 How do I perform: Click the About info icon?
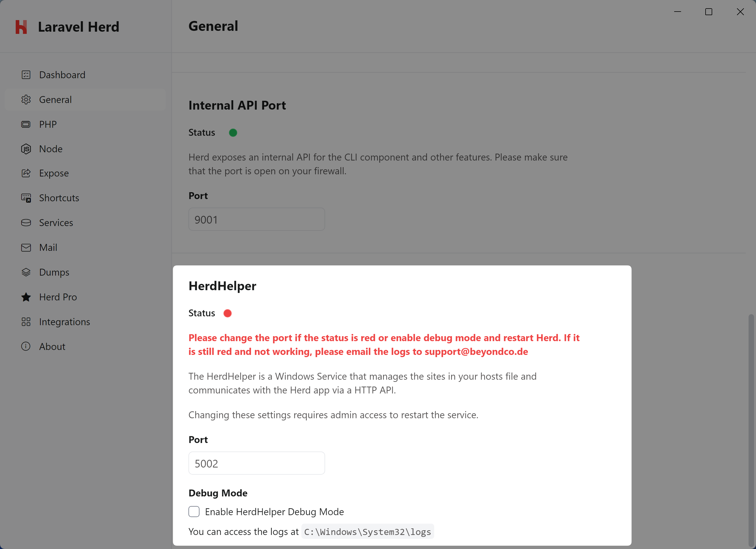point(26,346)
